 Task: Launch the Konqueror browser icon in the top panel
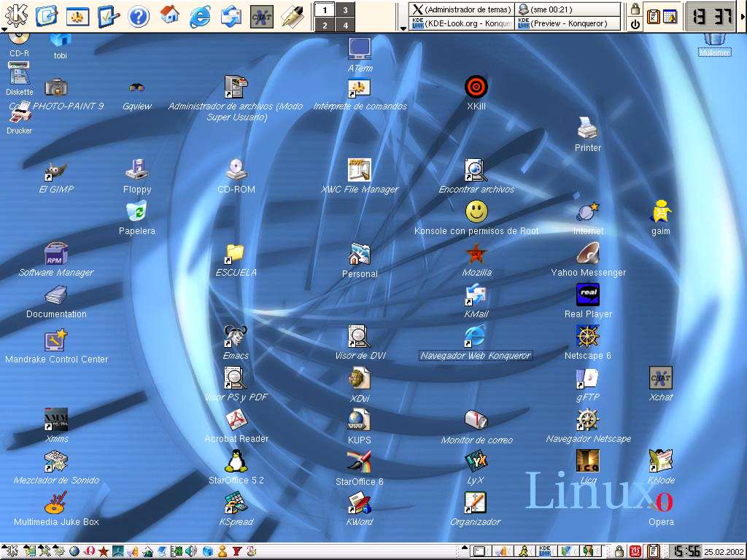(200, 17)
